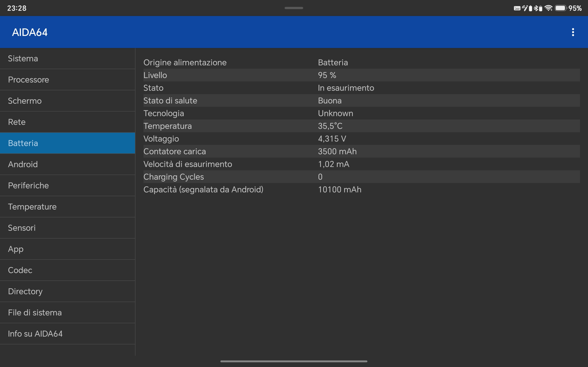Open the three-dot overflow menu
Viewport: 588px width, 367px height.
pos(573,32)
